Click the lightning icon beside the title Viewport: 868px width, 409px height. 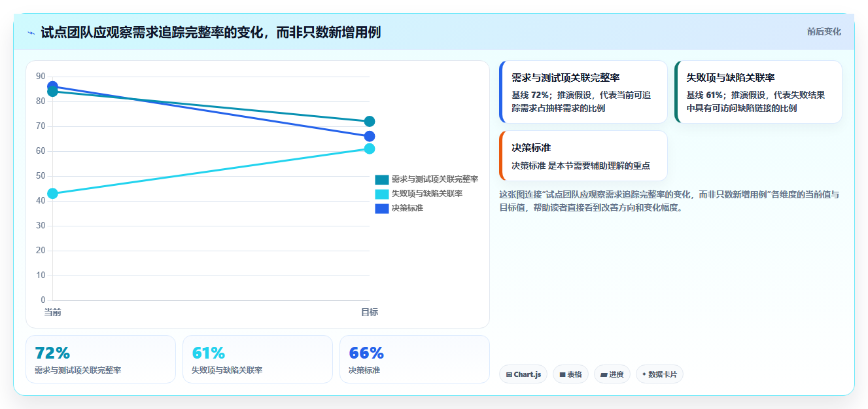point(31,33)
